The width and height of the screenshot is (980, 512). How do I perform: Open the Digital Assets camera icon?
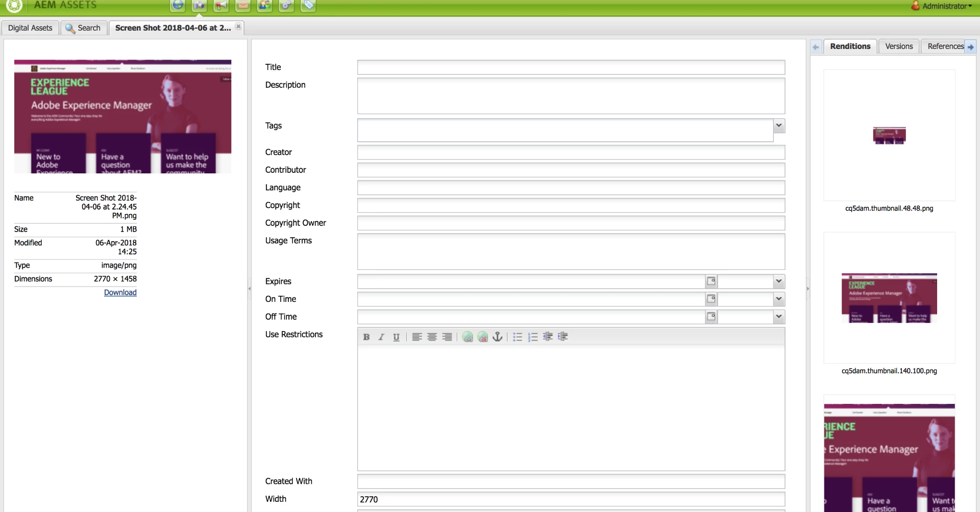click(199, 5)
